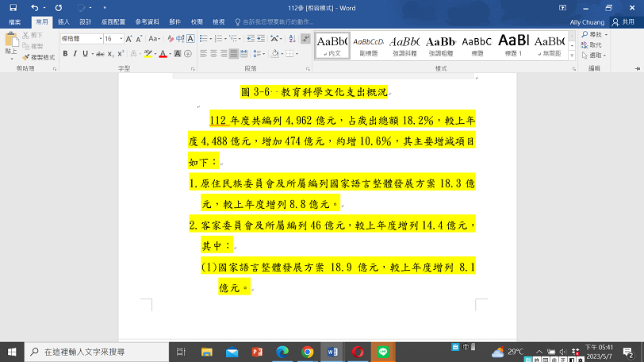Click the strikethrough abc icon
Image resolution: width=644 pixels, height=362 pixels.
click(x=100, y=54)
